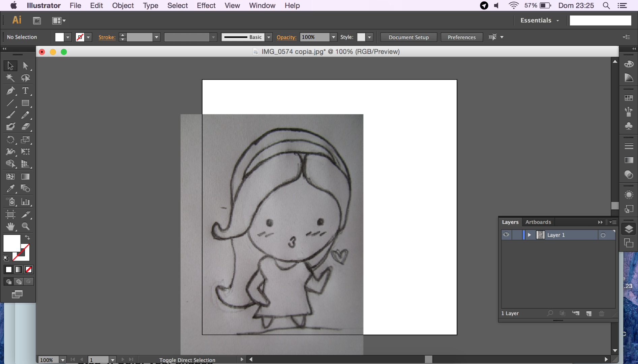Select the Eyedropper tool
The image size is (638, 364).
[x=10, y=188]
